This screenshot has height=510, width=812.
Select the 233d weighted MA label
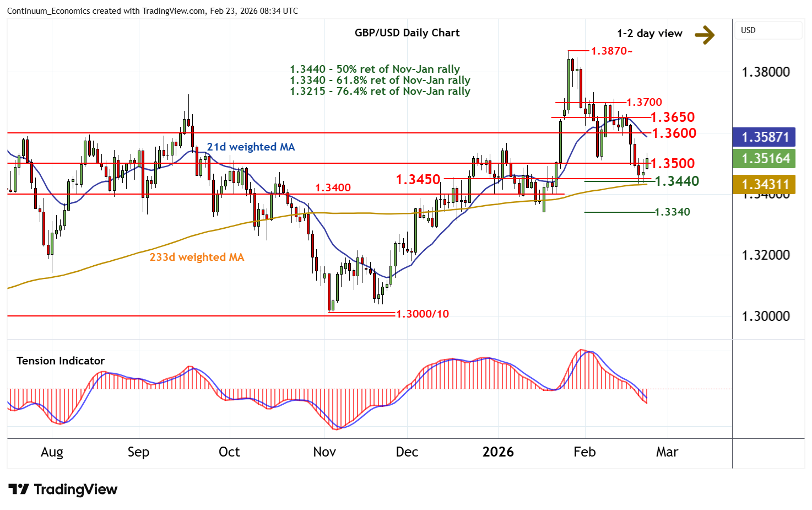[197, 257]
